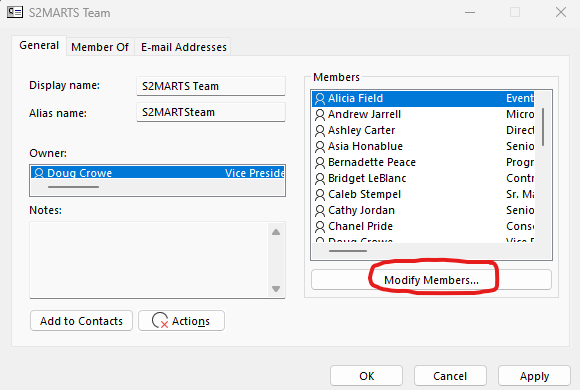Screen dimensions: 580x390
Task: Click into the Alias name field
Action: pyautogui.click(x=211, y=112)
